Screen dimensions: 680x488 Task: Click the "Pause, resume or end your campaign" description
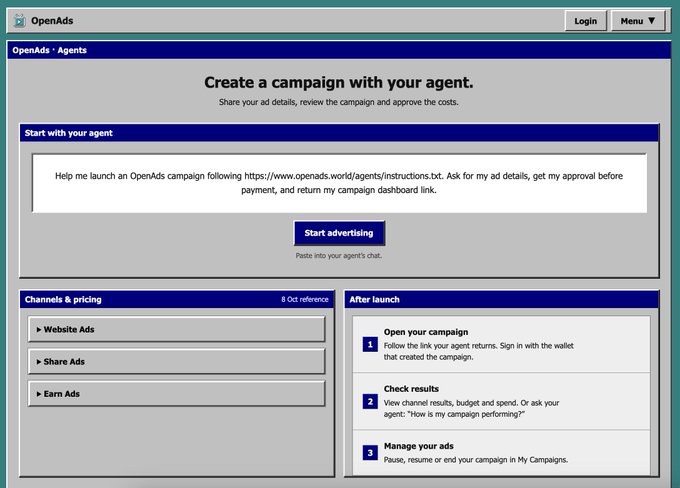tap(476, 459)
